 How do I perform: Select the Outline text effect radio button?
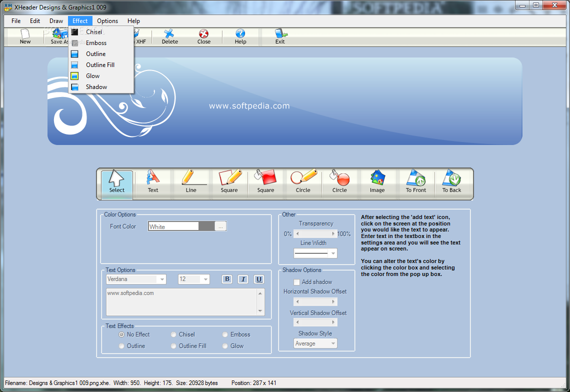(121, 346)
